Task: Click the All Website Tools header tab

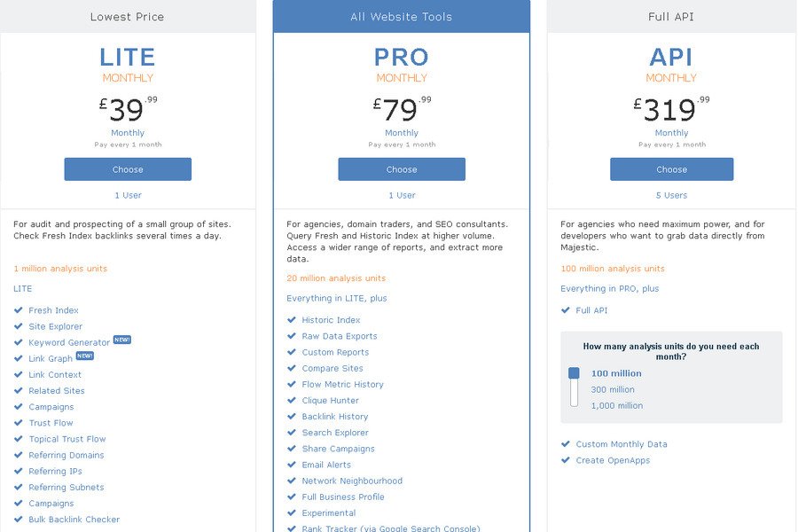Action: click(x=402, y=17)
